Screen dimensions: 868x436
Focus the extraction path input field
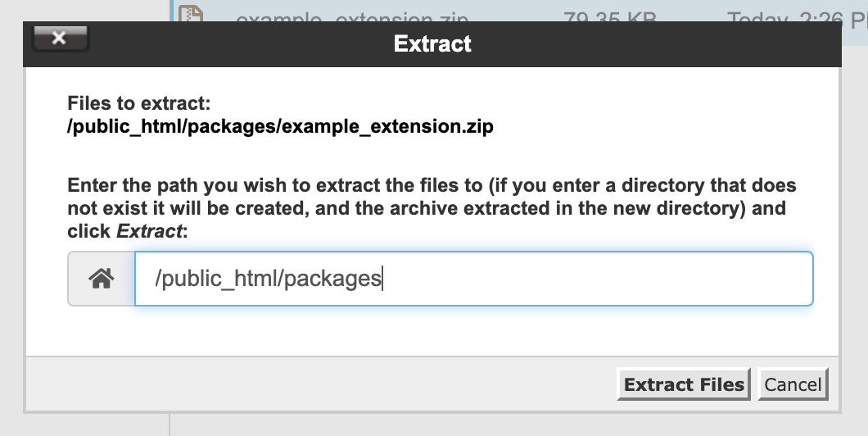(474, 278)
